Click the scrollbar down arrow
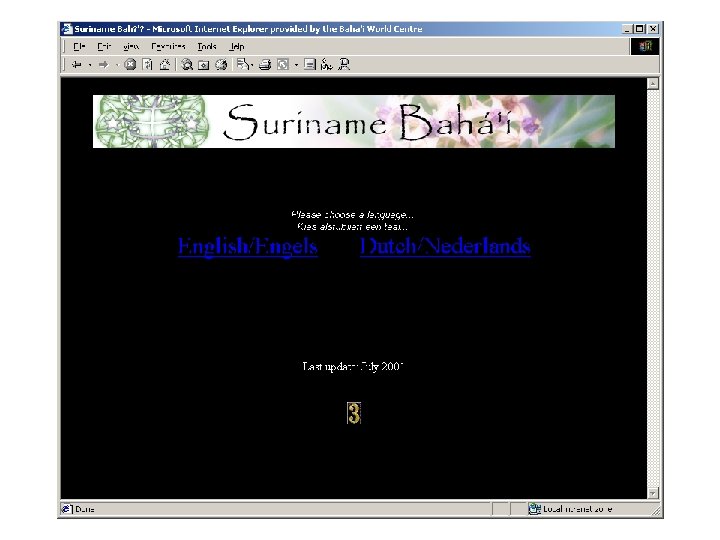Image resolution: width=720 pixels, height=540 pixels. tap(652, 493)
